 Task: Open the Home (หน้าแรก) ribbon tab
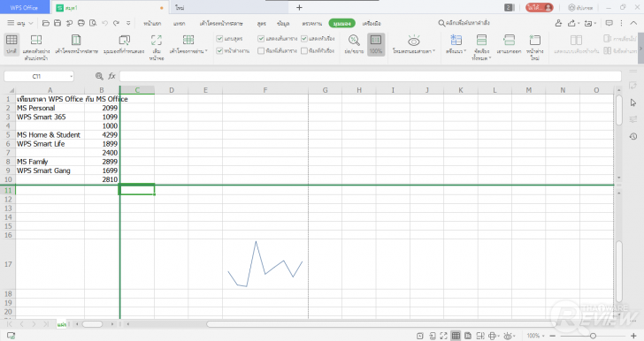point(152,24)
